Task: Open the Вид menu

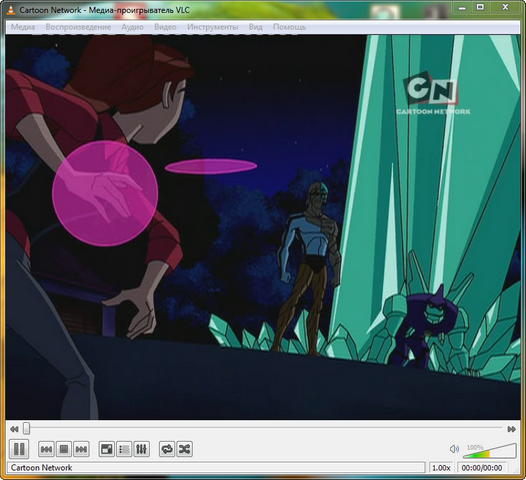Action: (256, 27)
